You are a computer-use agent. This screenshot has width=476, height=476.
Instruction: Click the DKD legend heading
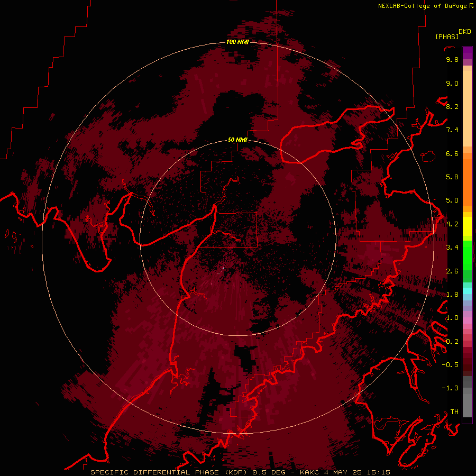465,32
